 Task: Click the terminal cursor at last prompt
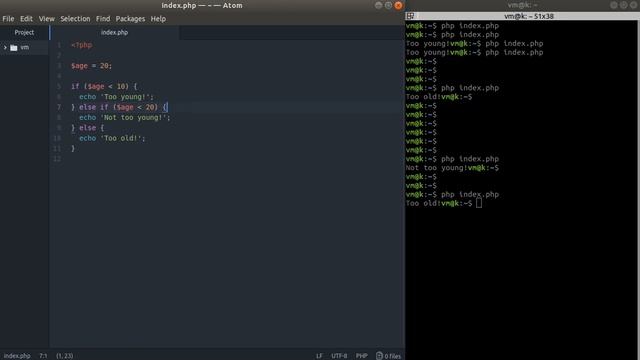479,203
